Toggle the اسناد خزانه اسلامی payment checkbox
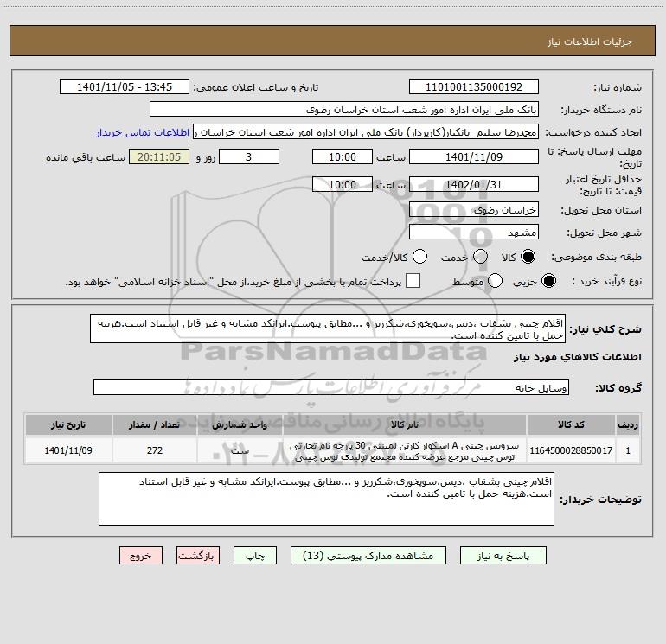The width and height of the screenshot is (666, 644). [x=413, y=281]
